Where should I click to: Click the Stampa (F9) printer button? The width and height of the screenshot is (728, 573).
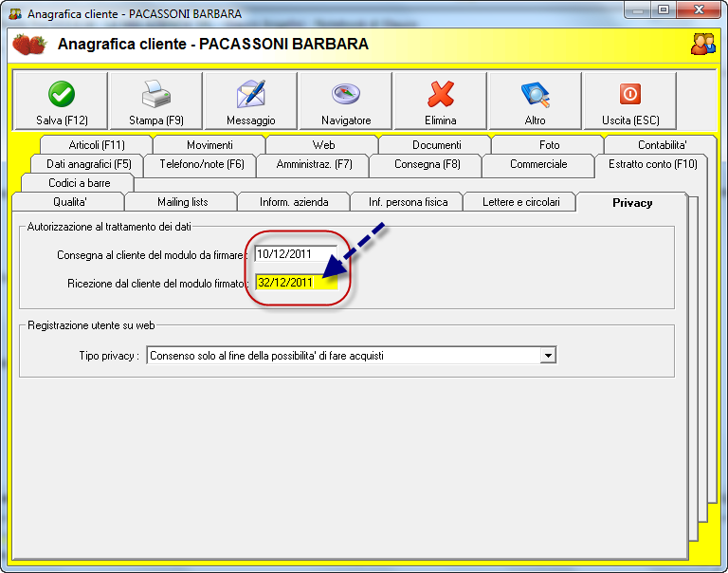point(156,101)
